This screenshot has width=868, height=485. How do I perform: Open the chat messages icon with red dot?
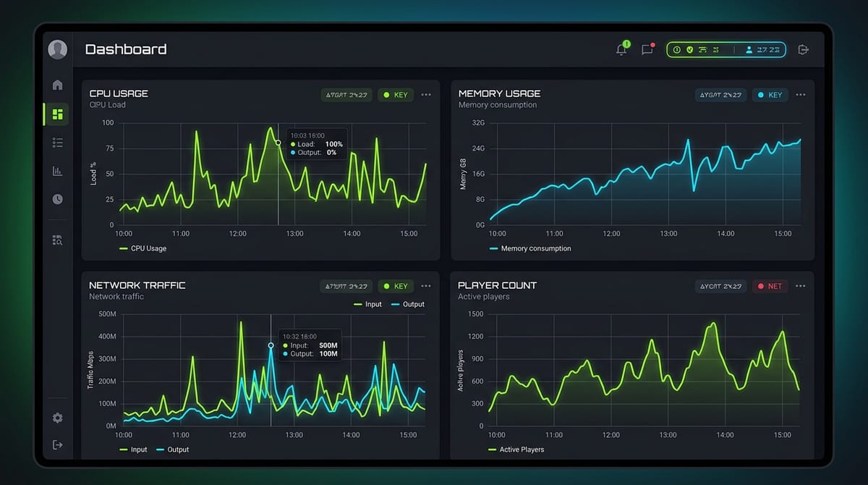click(647, 49)
